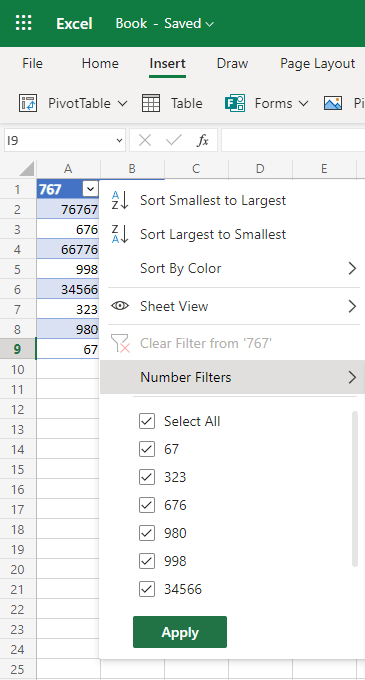Click the Pictures icon in ribbon
This screenshot has width=365, height=680.
pos(333,103)
